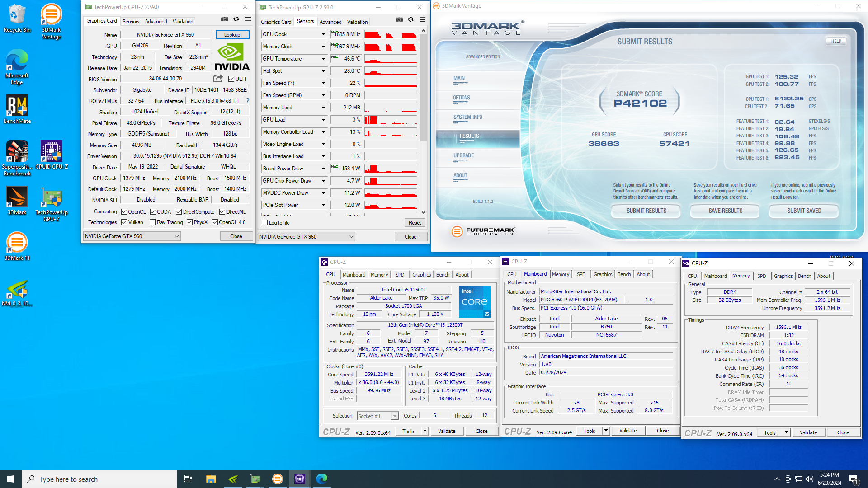This screenshot has height=488, width=868.
Task: Toggle the PhysX checkbox
Action: pos(190,222)
